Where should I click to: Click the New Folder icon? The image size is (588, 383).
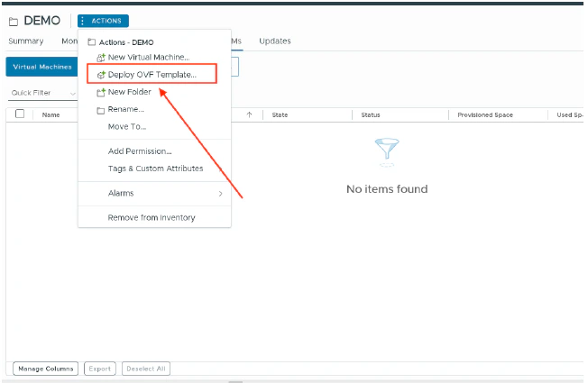pos(101,92)
